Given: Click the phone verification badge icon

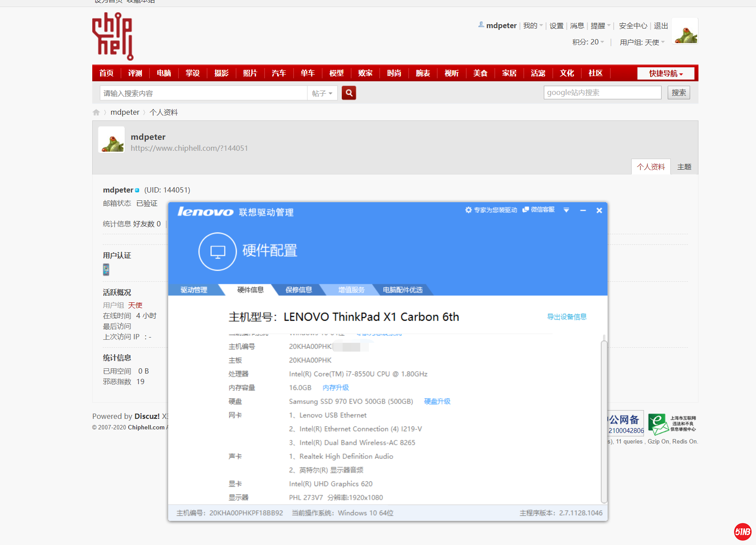Looking at the screenshot, I should [106, 269].
